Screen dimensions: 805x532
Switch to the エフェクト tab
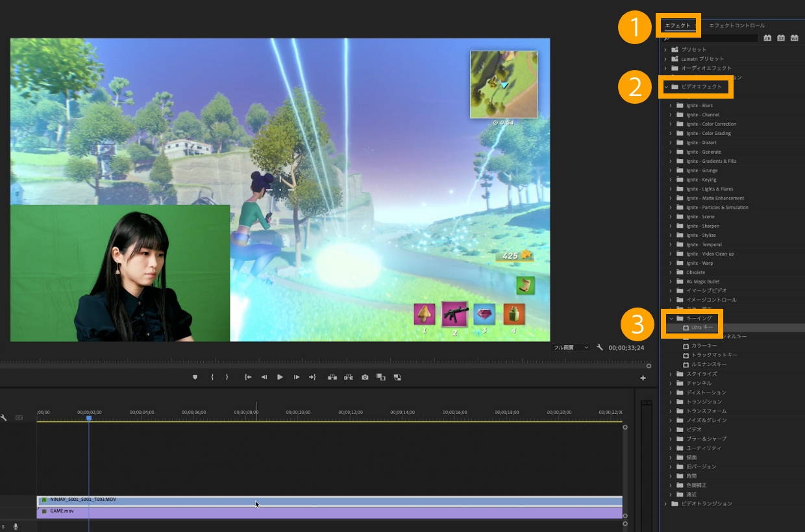(x=678, y=25)
